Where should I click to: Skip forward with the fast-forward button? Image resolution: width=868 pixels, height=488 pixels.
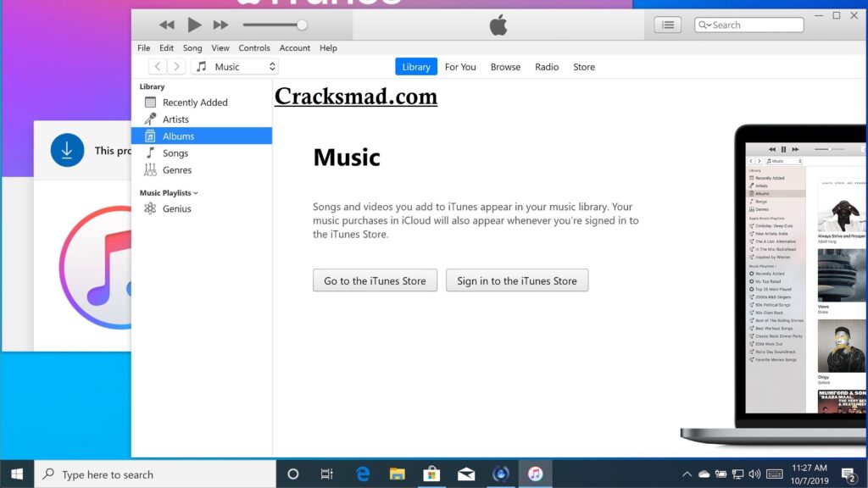click(220, 25)
